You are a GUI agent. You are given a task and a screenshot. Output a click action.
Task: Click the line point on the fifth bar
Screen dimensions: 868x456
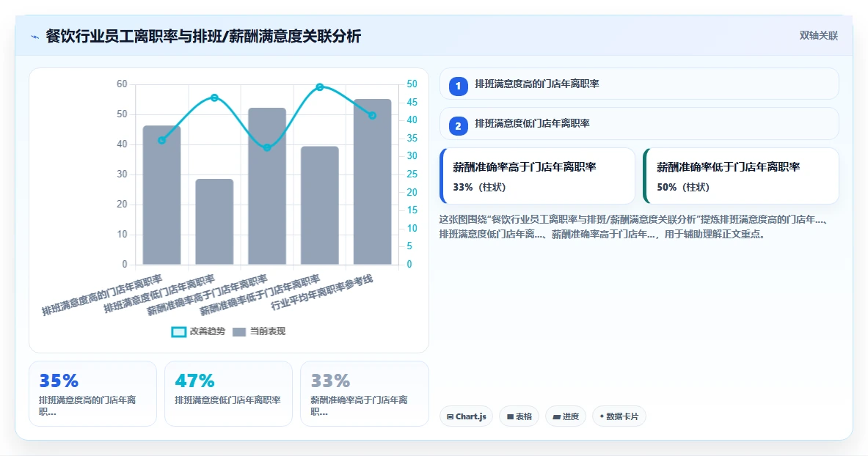pyautogui.click(x=373, y=116)
